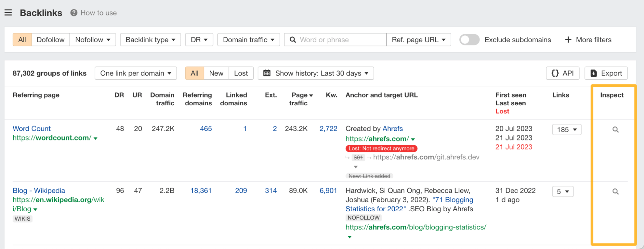Click the How to use link
Viewport: 644px width, 249px height.
pos(99,13)
